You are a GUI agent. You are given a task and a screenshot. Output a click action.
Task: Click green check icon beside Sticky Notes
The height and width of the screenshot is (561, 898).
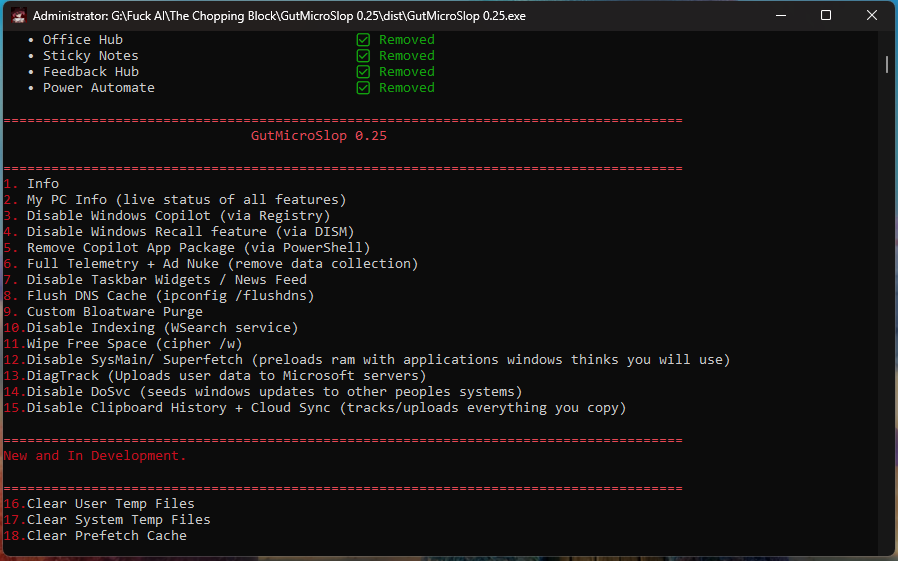(363, 56)
